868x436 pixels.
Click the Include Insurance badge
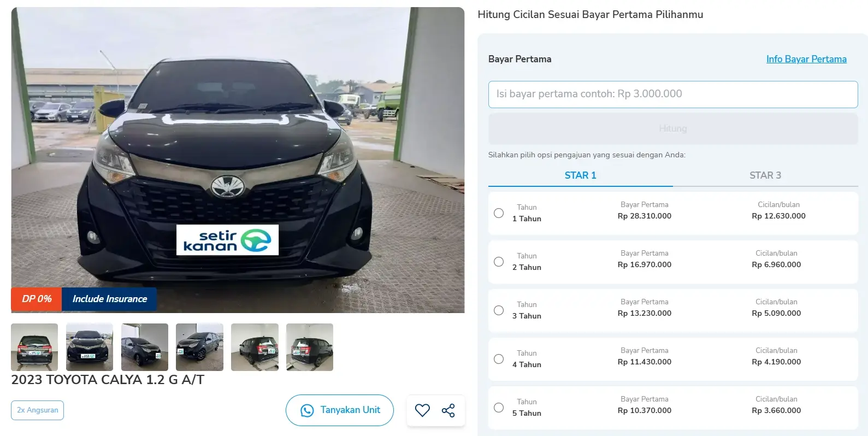click(x=109, y=299)
